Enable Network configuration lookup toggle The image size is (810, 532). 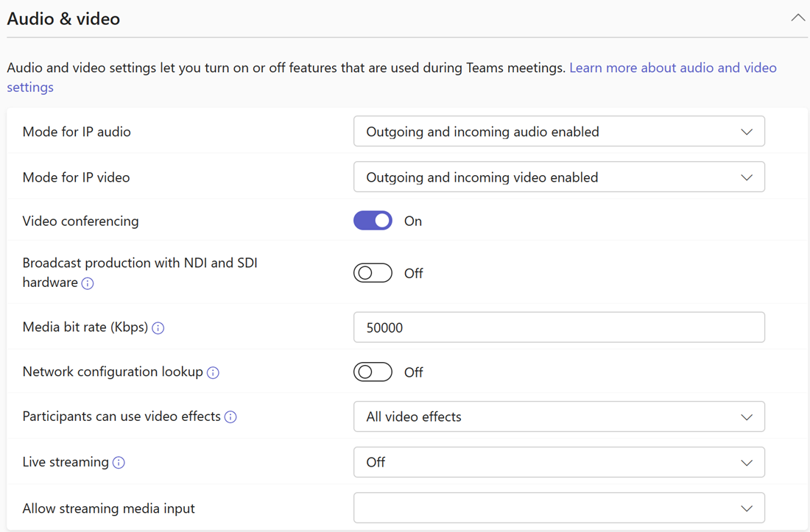pyautogui.click(x=373, y=372)
